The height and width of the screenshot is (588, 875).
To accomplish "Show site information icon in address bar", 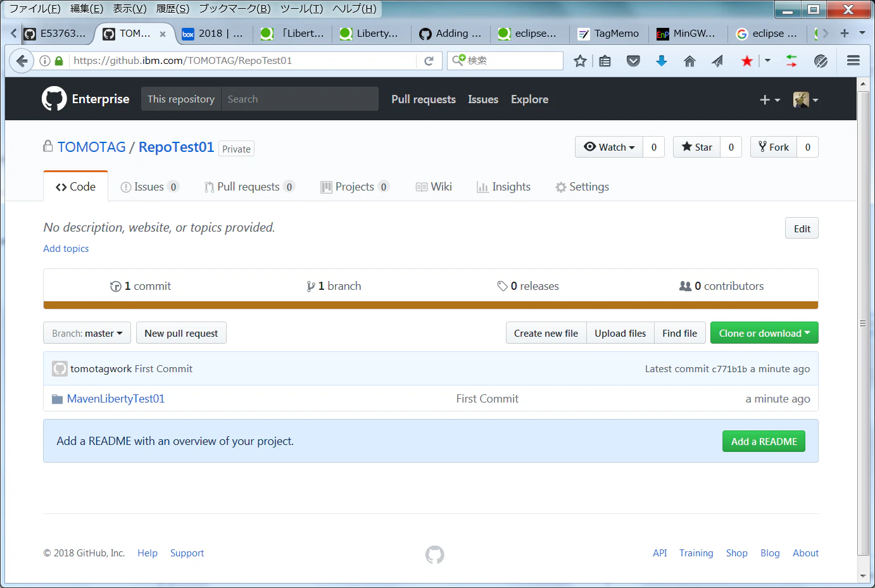I will click(x=45, y=61).
